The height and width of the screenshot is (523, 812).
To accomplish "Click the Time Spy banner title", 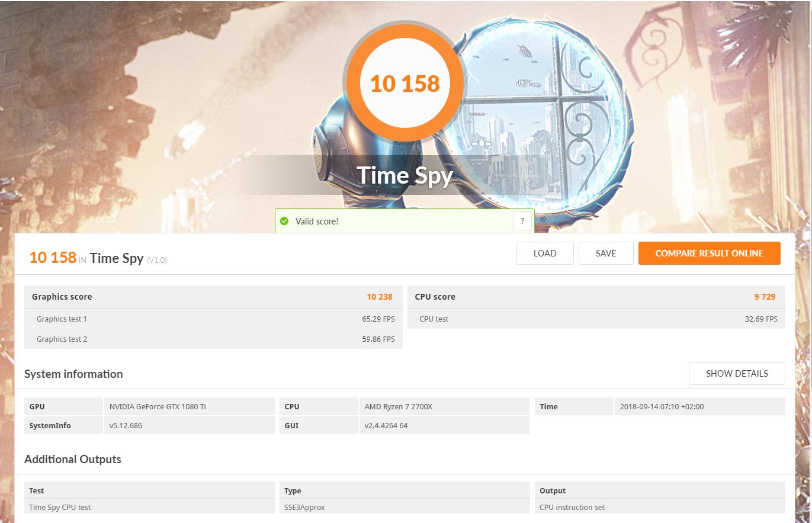I will coord(405,175).
